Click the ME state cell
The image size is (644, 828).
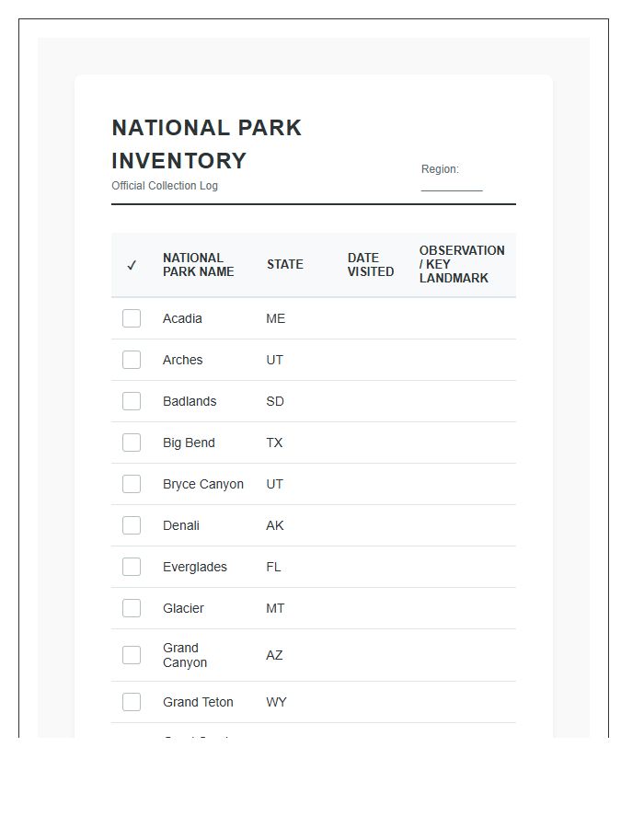[x=276, y=318]
